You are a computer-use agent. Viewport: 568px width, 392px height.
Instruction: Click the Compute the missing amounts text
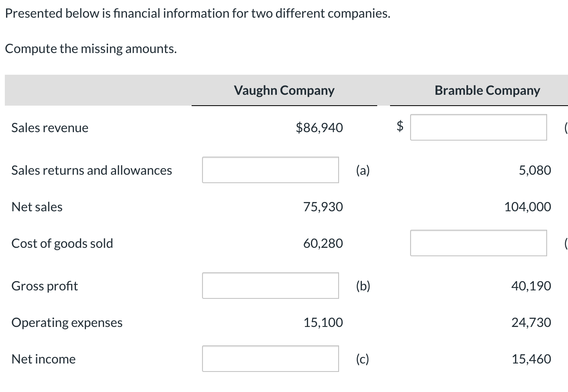click(91, 48)
